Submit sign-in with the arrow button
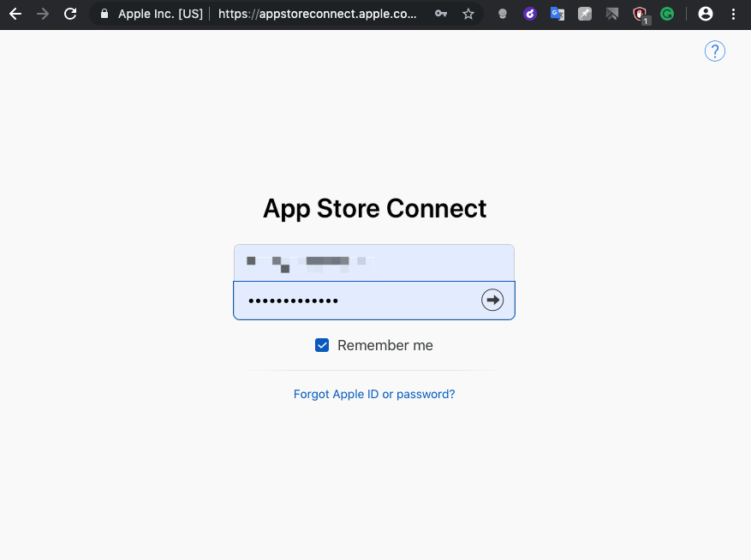 coord(492,301)
